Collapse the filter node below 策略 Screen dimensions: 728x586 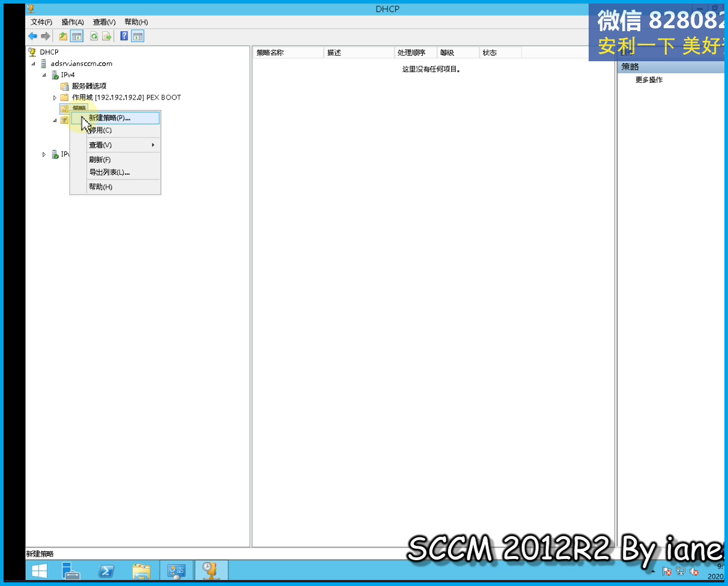55,120
